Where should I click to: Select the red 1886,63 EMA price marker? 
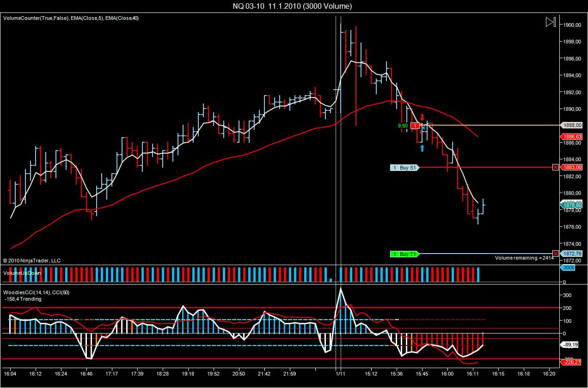tap(570, 137)
